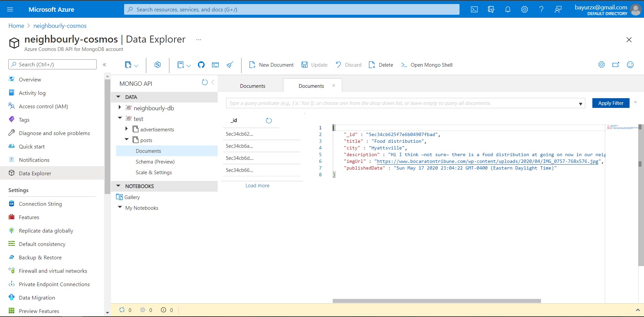
Task: Collapse the MONGO API resource pane
Action: (x=213, y=82)
